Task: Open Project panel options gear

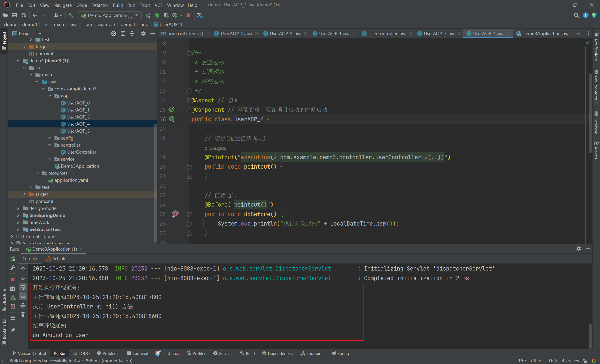Action: click(143, 33)
